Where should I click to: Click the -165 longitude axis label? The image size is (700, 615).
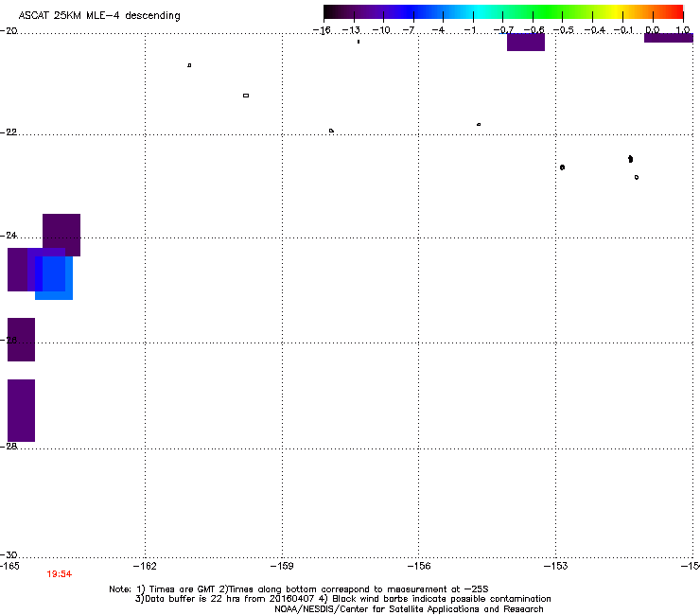tap(9, 566)
